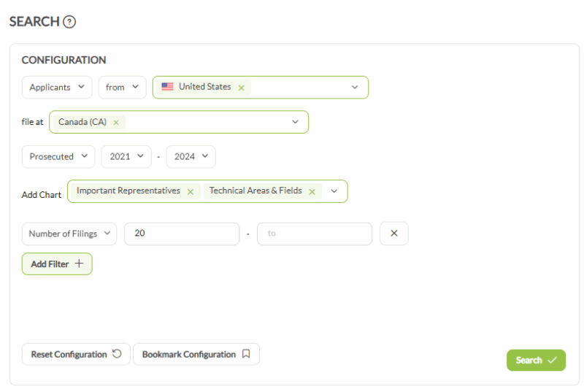This screenshot has width=584, height=392.
Task: Remove the Important Representatives chart tag
Action: coord(190,191)
